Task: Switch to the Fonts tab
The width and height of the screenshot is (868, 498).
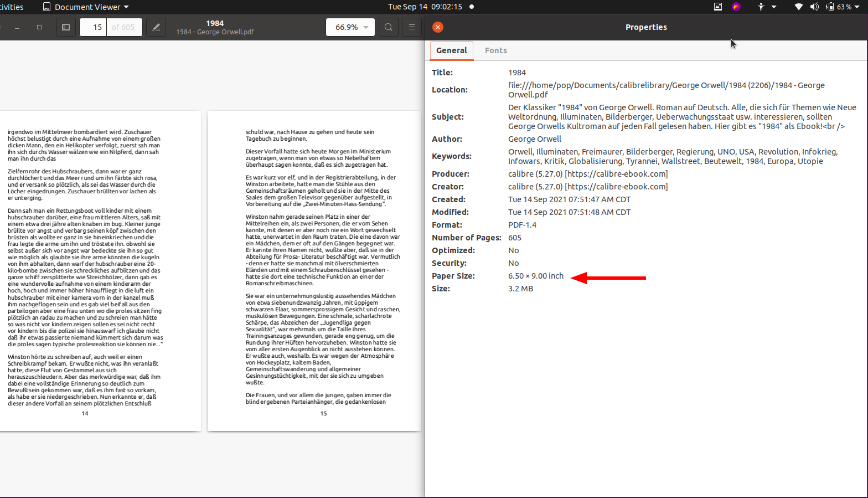Action: 496,50
